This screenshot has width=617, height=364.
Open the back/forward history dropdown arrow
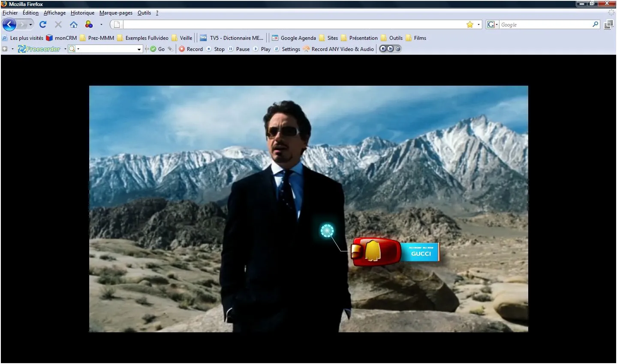(30, 25)
